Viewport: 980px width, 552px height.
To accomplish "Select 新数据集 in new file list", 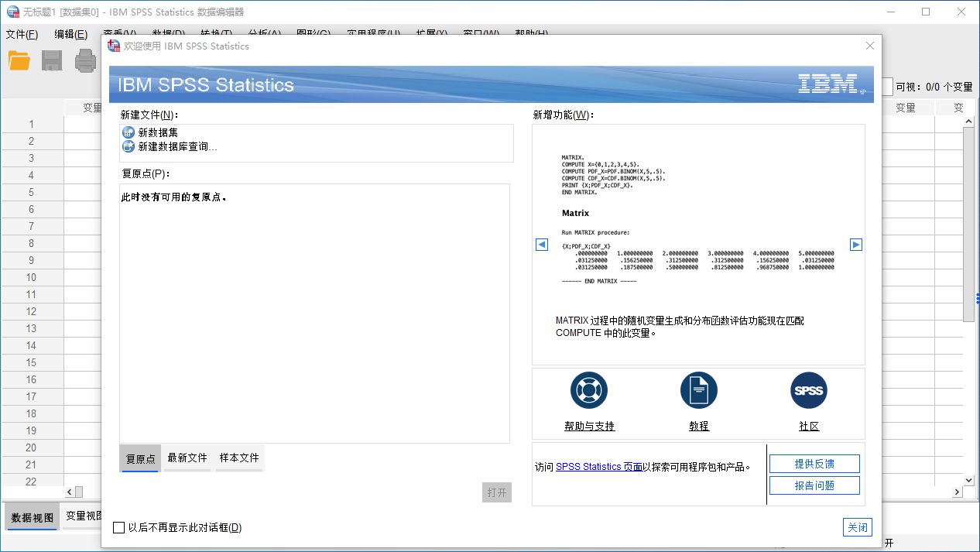I will [157, 132].
